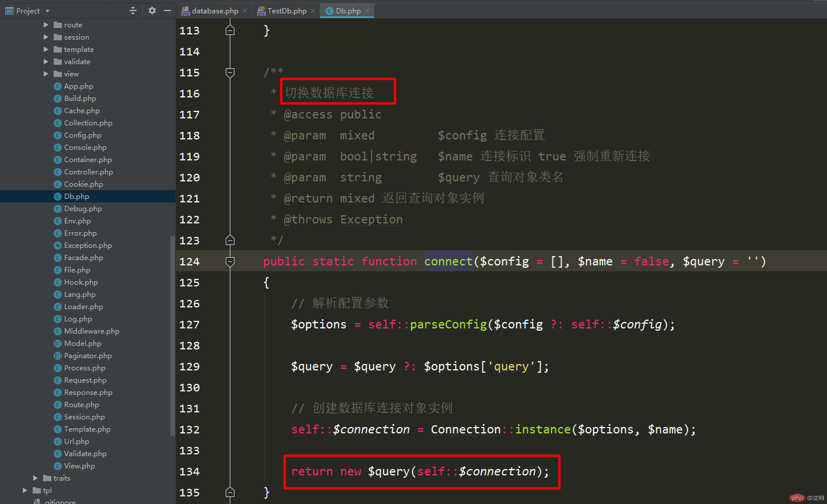Expand the session folder
827x504 pixels.
[46, 37]
